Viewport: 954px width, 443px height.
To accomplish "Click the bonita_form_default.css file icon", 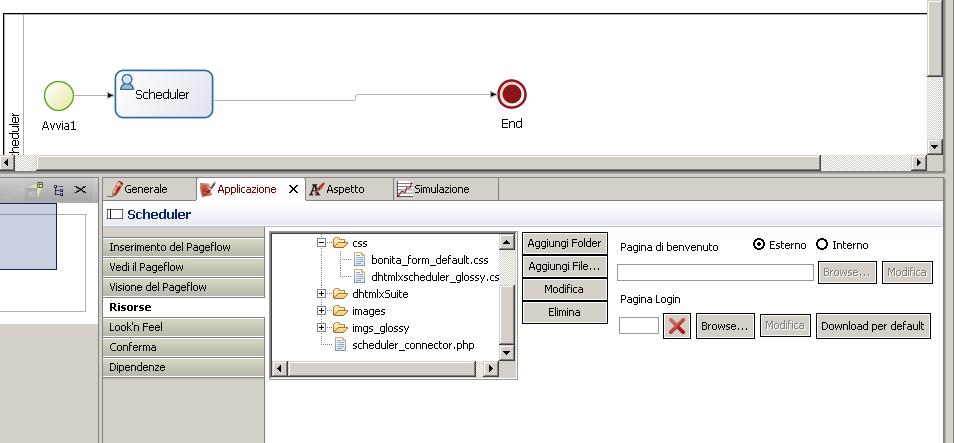I will [360, 260].
